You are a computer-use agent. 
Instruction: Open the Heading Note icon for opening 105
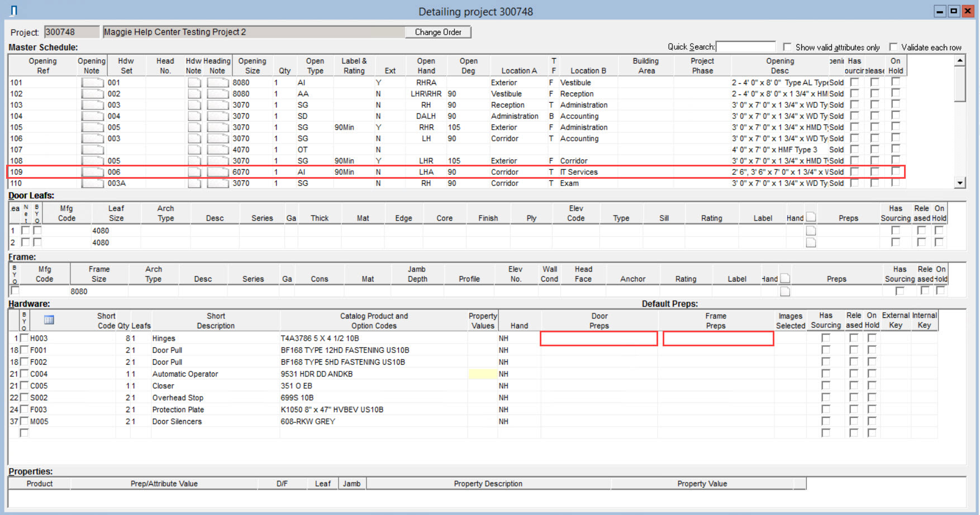click(x=217, y=127)
